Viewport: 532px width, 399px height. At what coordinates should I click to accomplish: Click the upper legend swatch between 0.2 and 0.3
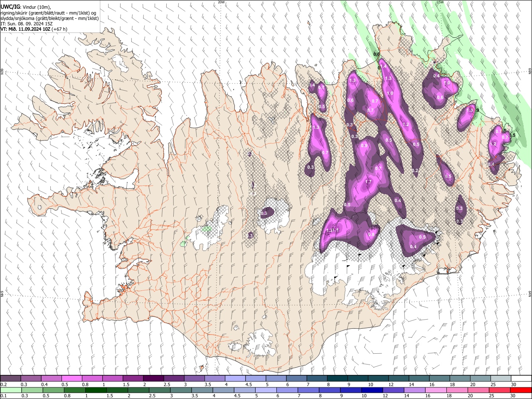[x=10, y=378]
